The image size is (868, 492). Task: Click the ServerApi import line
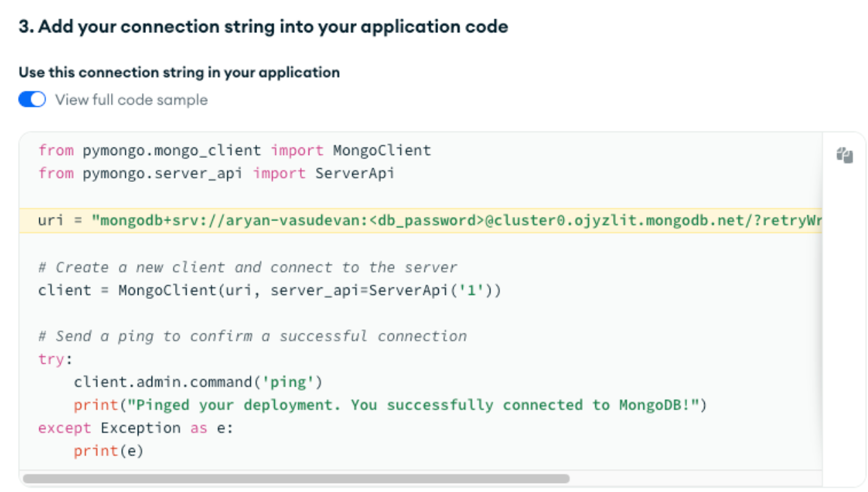tap(216, 173)
